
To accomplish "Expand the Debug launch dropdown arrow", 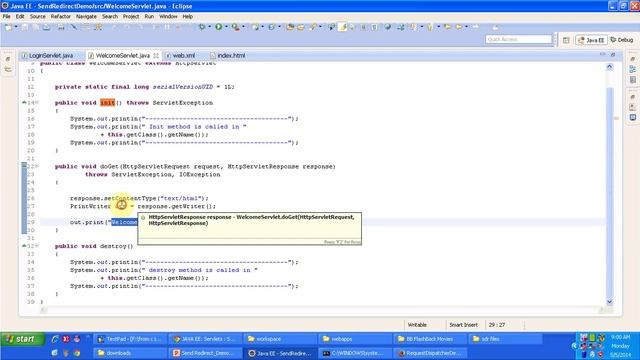I will [x=209, y=27].
